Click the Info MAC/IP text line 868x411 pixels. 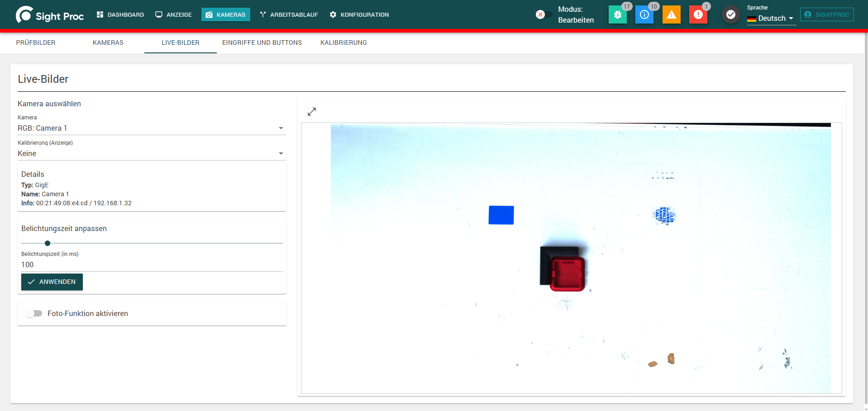[76, 203]
